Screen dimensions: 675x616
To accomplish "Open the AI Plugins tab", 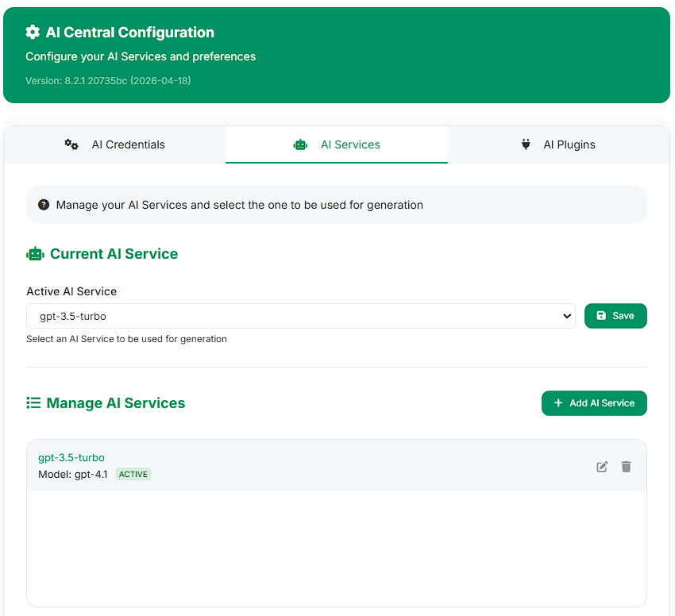I will point(558,144).
